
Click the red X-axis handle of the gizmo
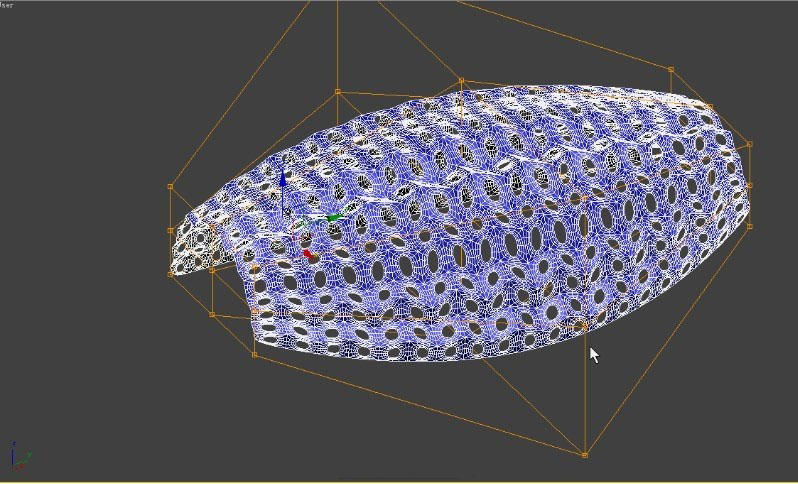coord(308,254)
